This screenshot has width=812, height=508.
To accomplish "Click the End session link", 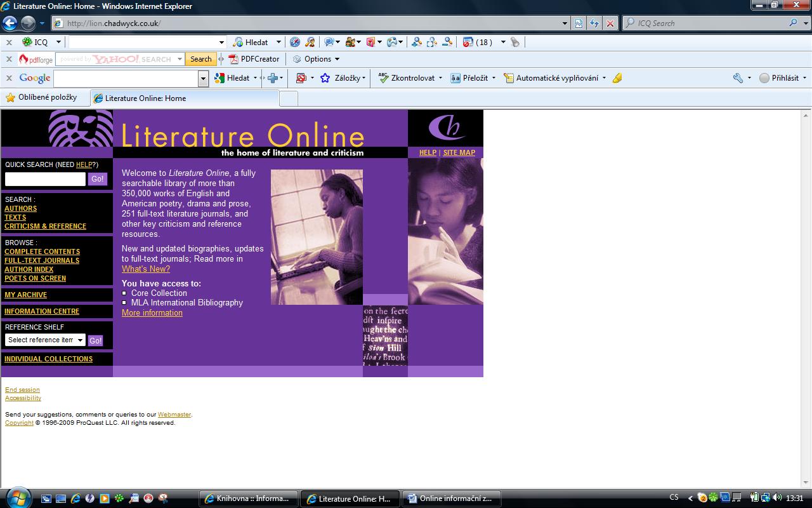I will coord(22,390).
